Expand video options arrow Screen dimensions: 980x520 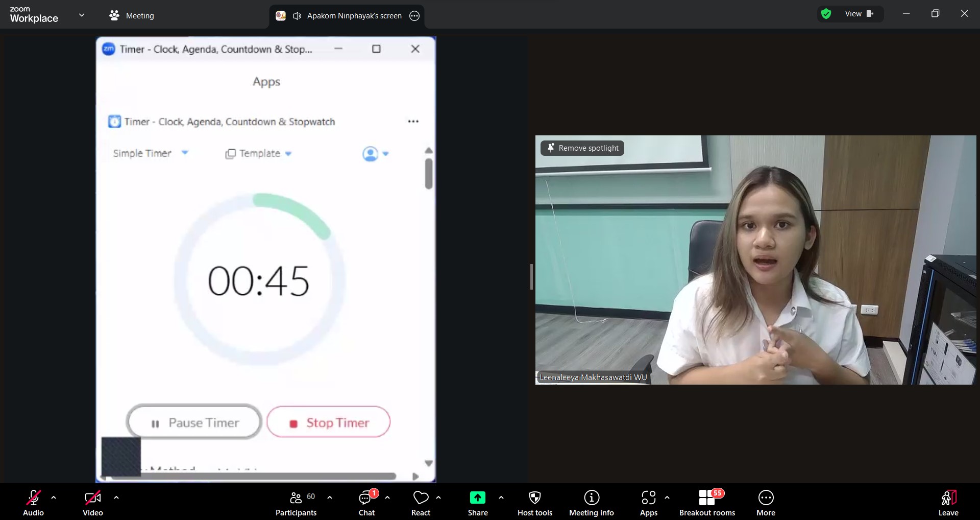(x=116, y=498)
